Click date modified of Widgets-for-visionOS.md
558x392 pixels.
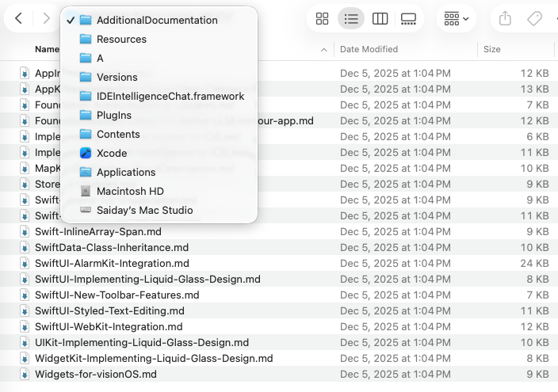[x=396, y=375]
